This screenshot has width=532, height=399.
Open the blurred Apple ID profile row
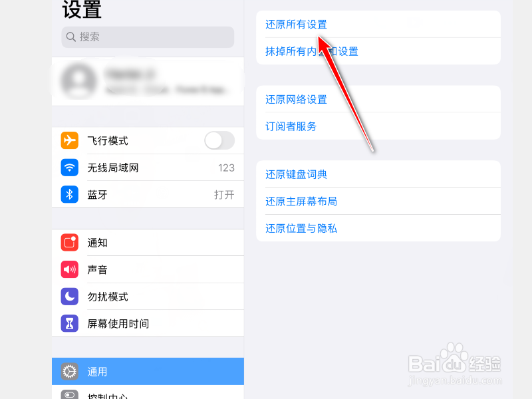[x=148, y=81]
